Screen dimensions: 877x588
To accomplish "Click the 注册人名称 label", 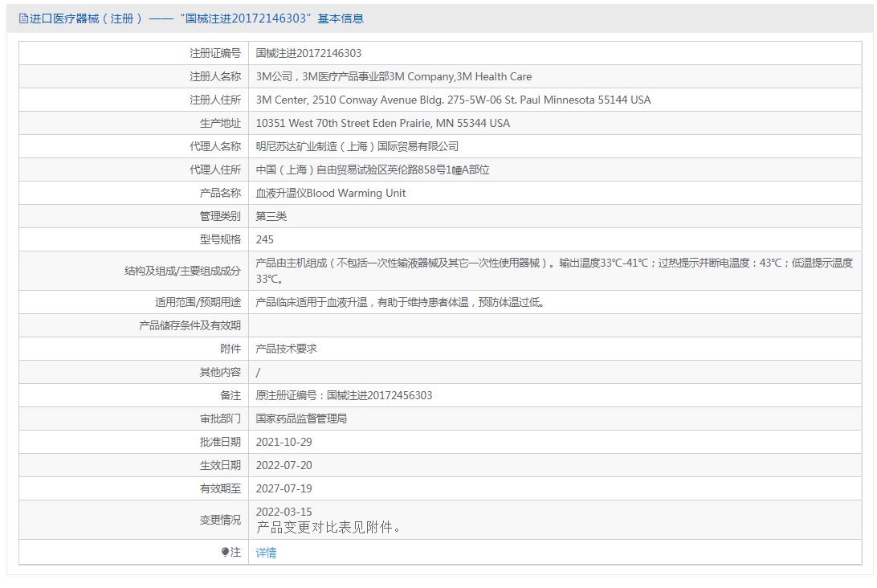I will [x=214, y=76].
